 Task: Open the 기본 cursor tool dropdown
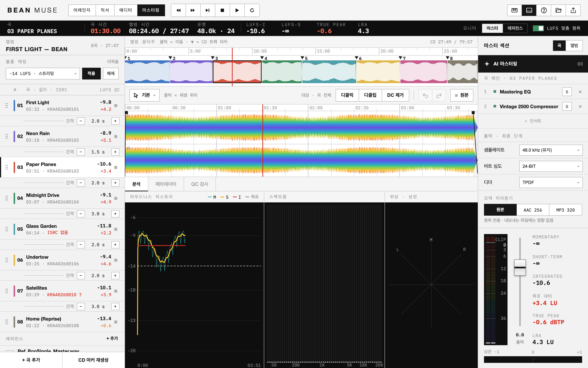pos(144,95)
